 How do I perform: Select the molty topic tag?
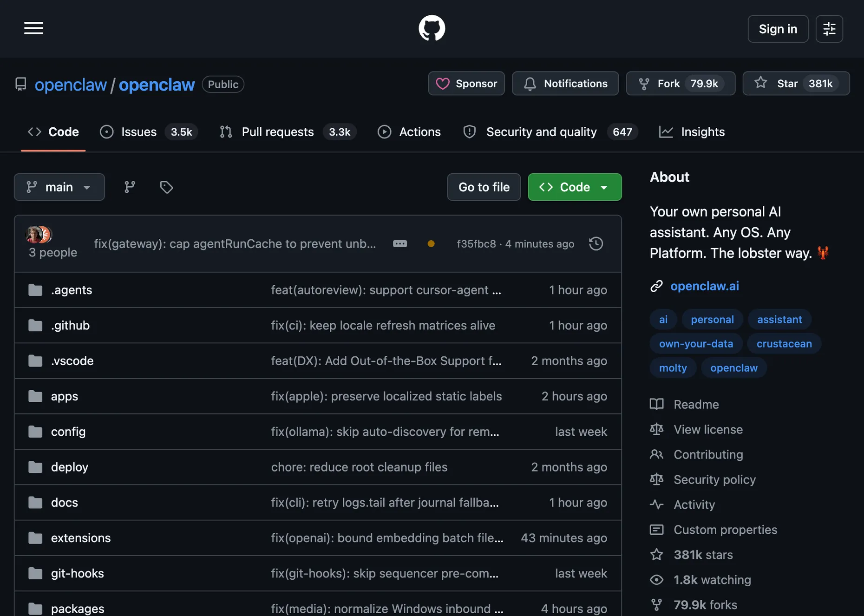tap(673, 368)
